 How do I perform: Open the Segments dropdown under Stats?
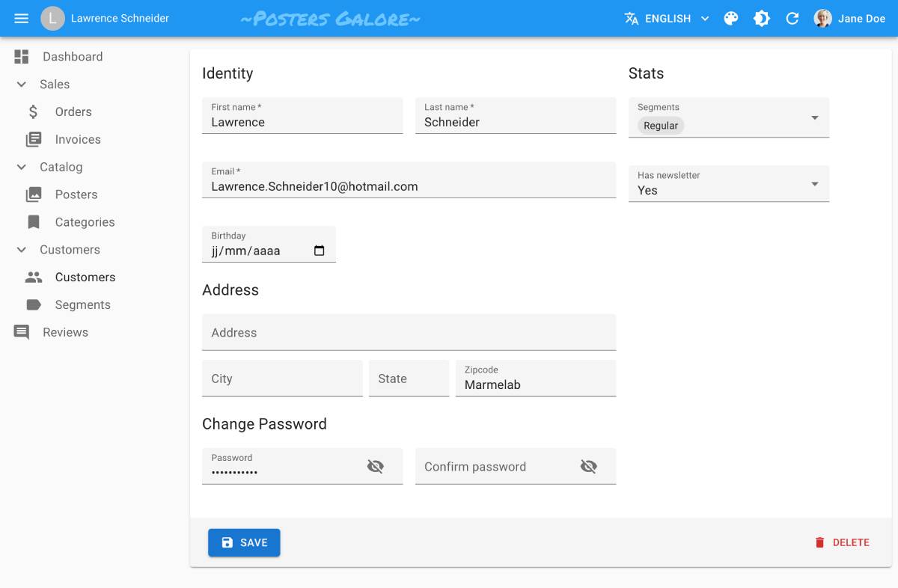pos(814,117)
